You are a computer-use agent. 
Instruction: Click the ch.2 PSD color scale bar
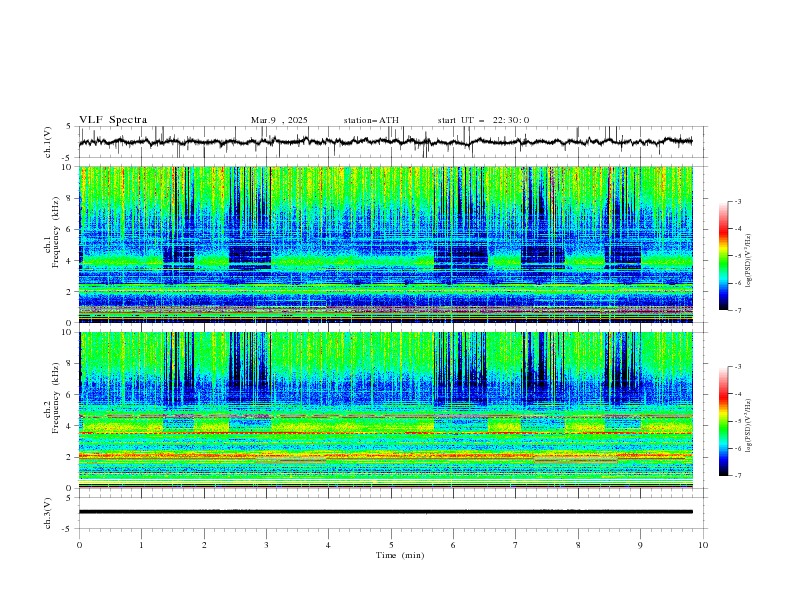pos(724,421)
